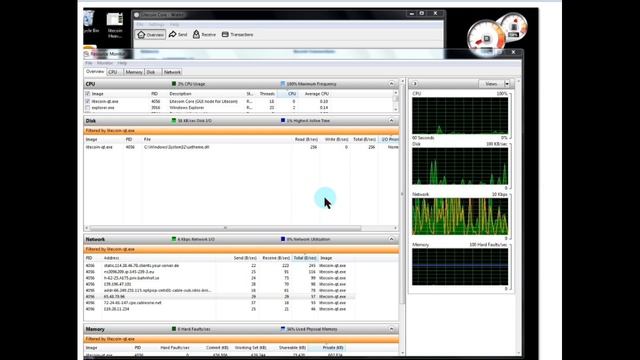Sort Network list by Receive (B/sec) column
Image resolution: width=640 pixels, height=360 pixels.
pyautogui.click(x=276, y=258)
